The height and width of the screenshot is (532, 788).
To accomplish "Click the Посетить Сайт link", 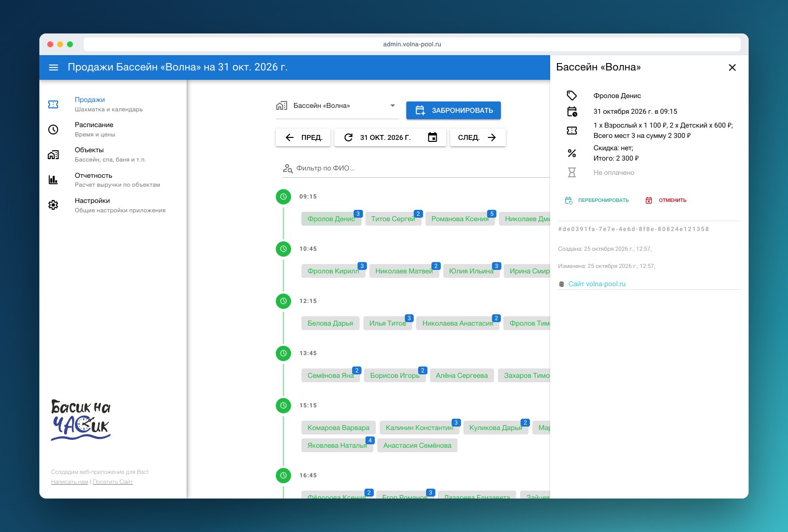I will pyautogui.click(x=113, y=482).
